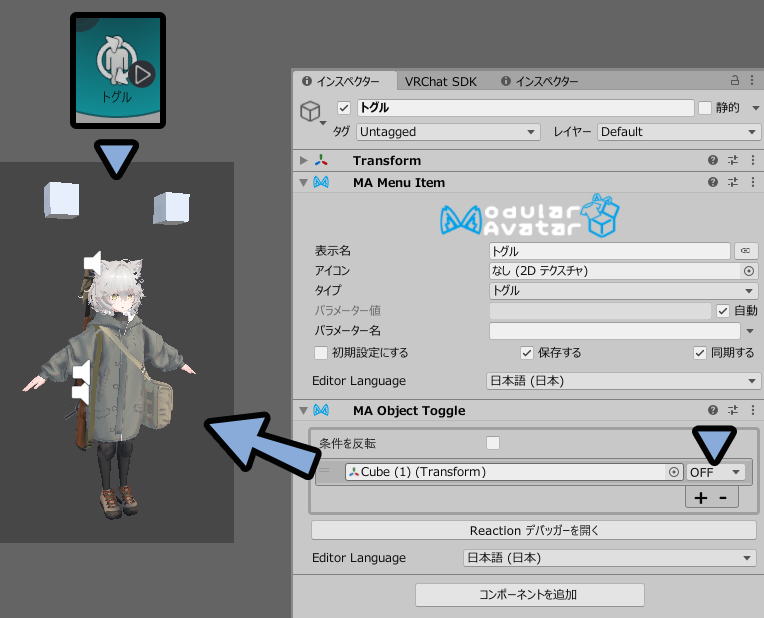This screenshot has height=618, width=764.
Task: Toggle the GameObject active checkbox
Action: coord(344,108)
